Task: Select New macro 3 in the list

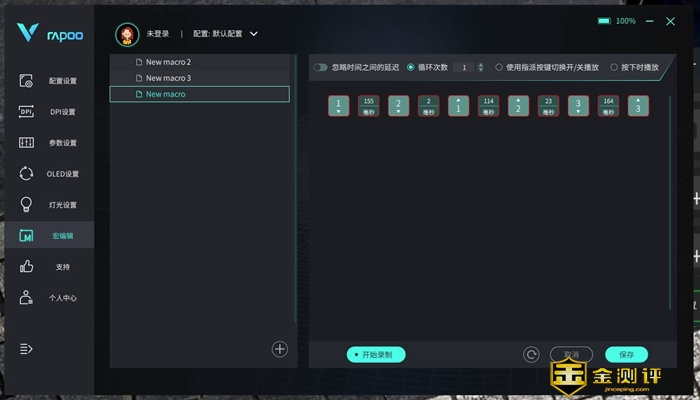Action: pyautogui.click(x=168, y=78)
